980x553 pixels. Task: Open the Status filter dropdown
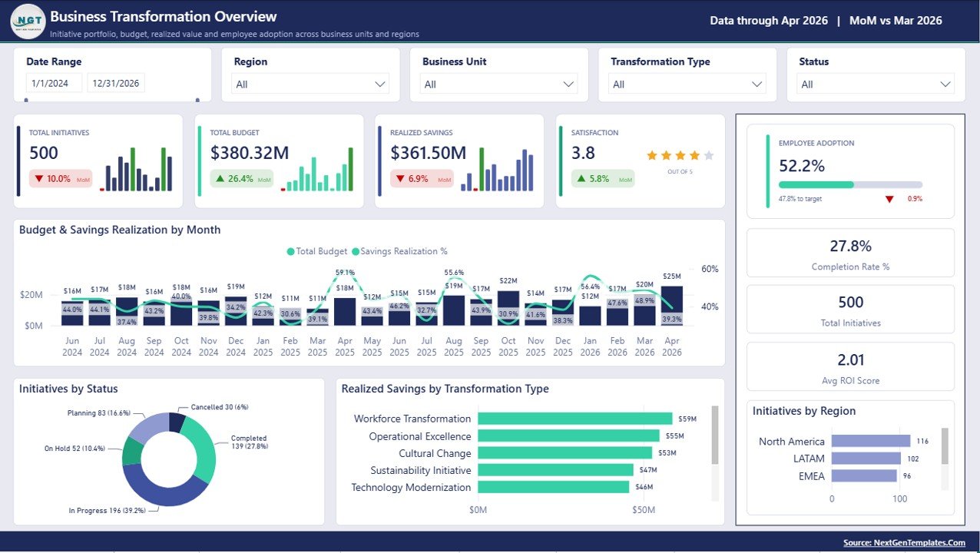(x=876, y=84)
